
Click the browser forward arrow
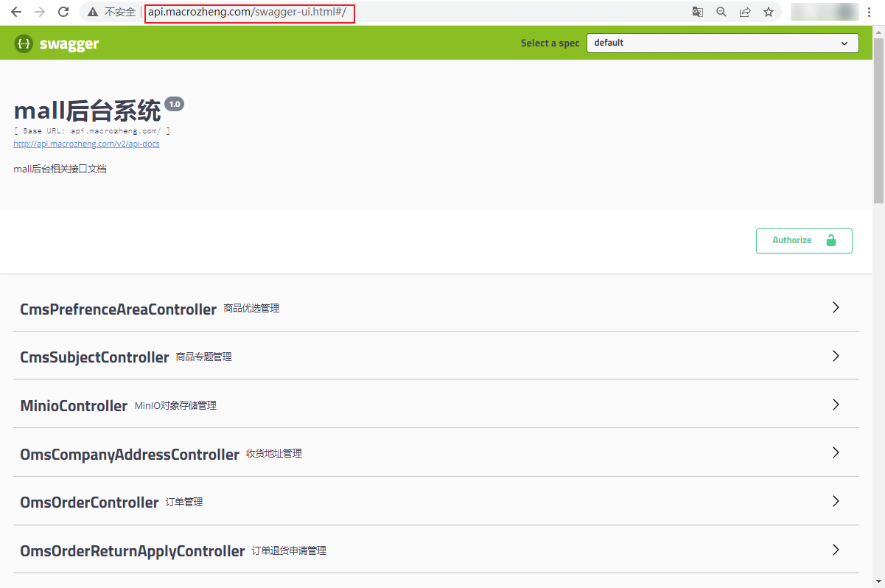(x=40, y=12)
